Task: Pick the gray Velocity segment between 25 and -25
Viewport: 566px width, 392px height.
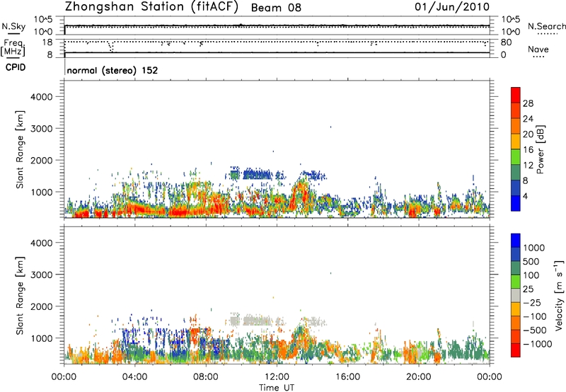Action: point(516,295)
